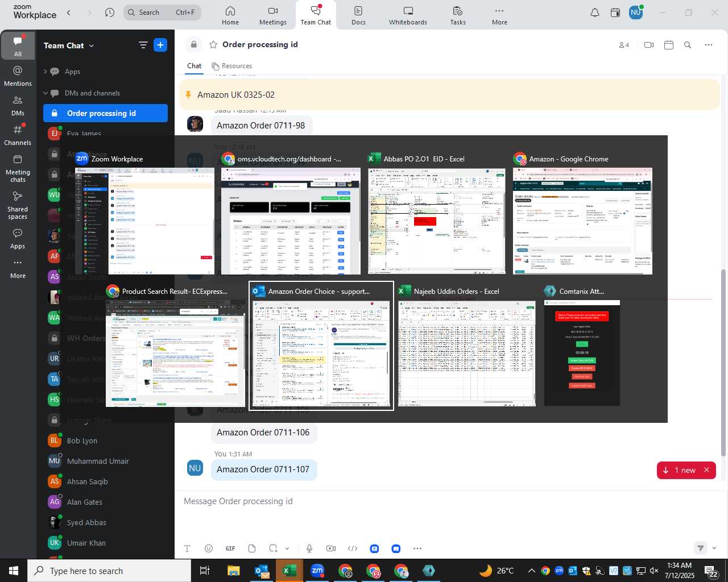Viewport: 728px width, 582px height.
Task: Open the calendar icon in top bar
Action: [615, 13]
